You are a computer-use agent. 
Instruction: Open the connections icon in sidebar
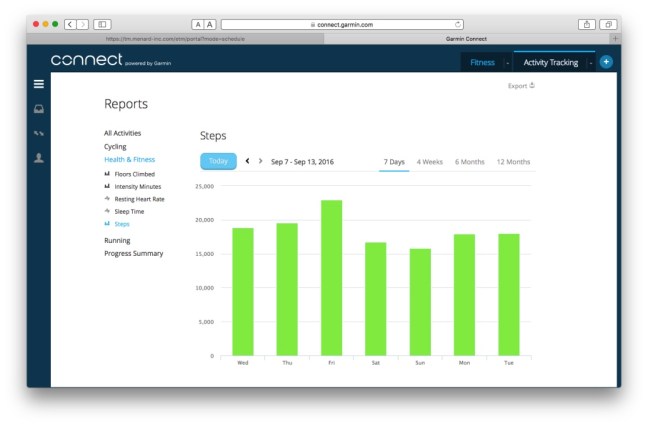[38, 133]
